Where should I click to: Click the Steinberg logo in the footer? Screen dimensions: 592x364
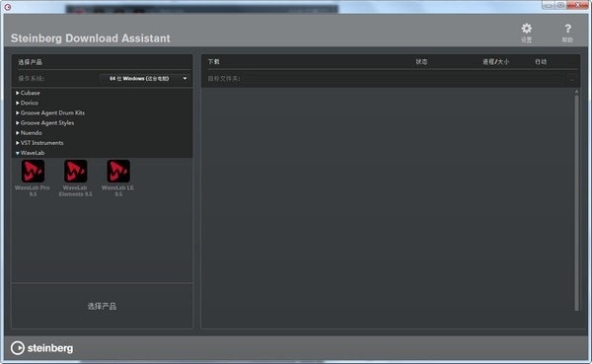click(x=41, y=348)
